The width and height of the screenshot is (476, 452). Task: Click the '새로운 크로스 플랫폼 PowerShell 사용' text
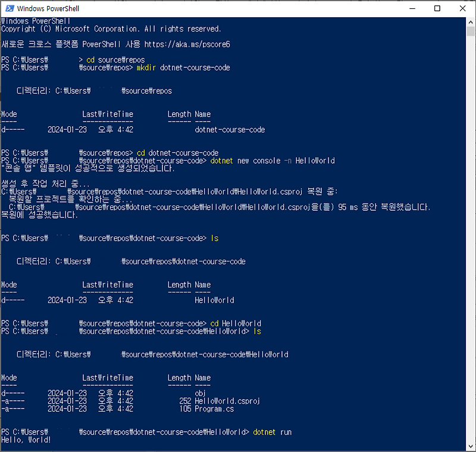coord(71,44)
